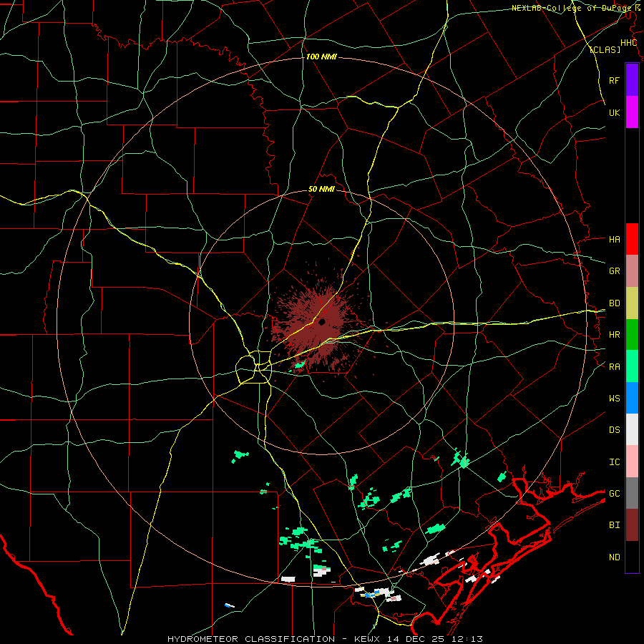Click the BD legend label
The image size is (644, 644).
(614, 303)
